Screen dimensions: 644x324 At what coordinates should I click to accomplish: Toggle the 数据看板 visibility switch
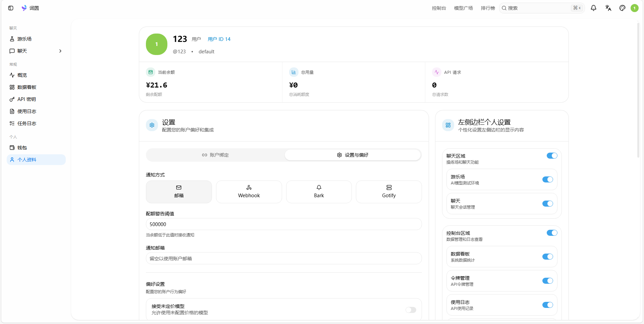(x=548, y=257)
